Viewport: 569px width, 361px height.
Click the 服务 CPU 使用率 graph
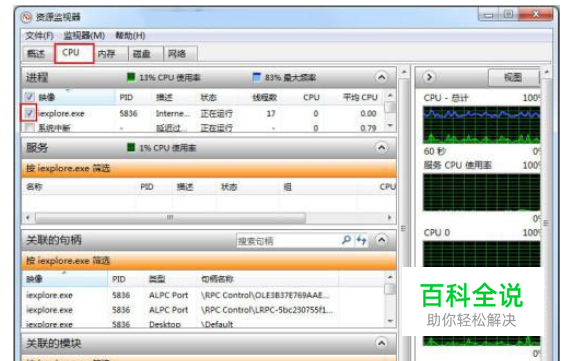(481, 192)
